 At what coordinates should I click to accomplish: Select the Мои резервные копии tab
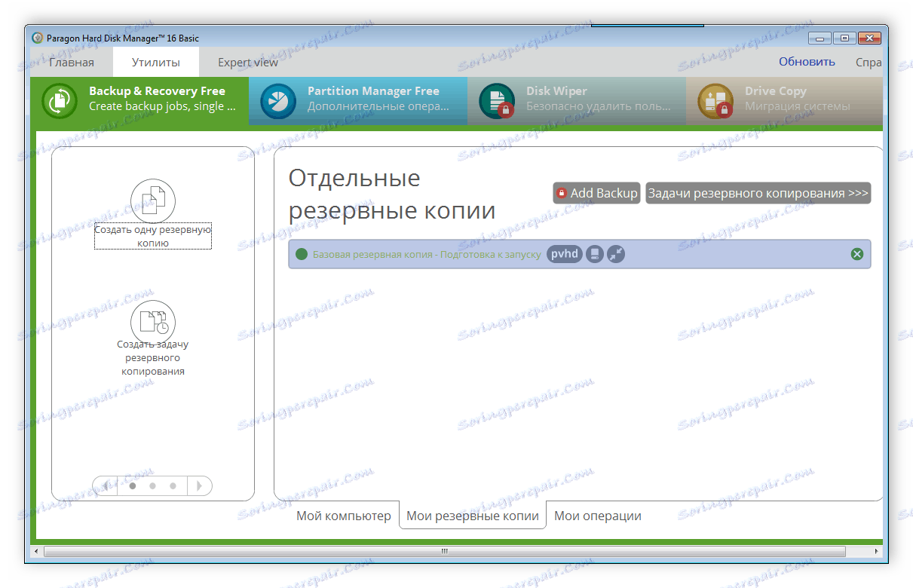point(473,516)
